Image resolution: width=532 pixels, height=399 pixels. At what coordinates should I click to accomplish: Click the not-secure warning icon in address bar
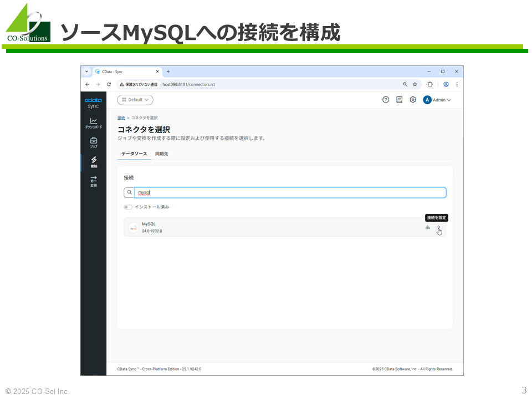tap(121, 84)
